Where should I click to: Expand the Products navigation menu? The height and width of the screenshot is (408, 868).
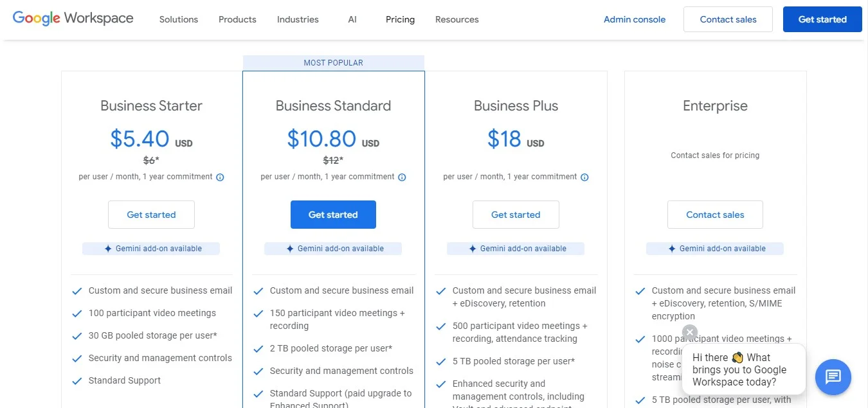click(x=237, y=19)
